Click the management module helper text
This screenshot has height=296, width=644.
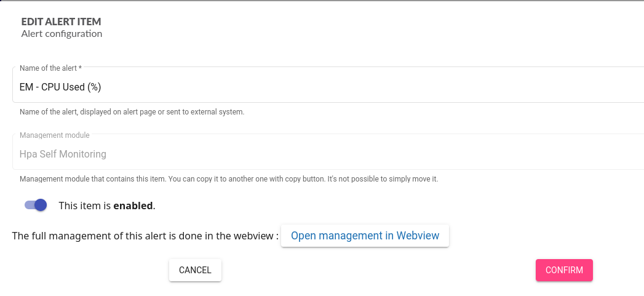click(228, 179)
